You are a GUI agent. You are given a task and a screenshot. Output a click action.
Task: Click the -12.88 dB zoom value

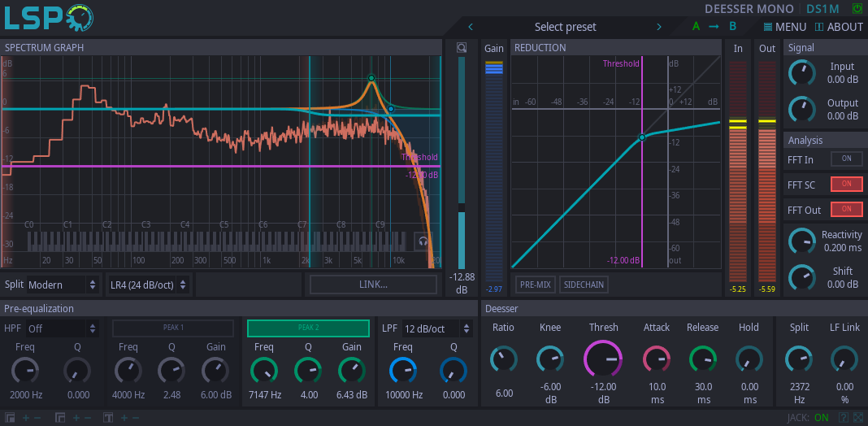pyautogui.click(x=462, y=283)
